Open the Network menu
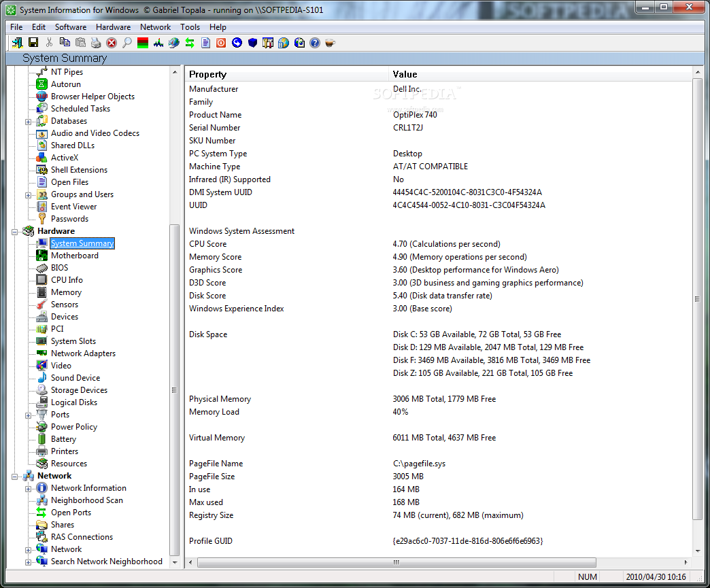This screenshot has width=710, height=588. click(155, 27)
